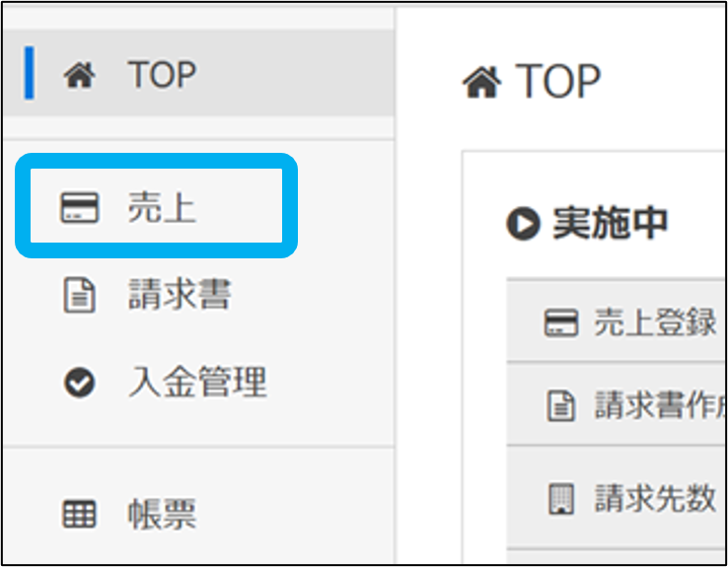Screen dimensions: 728x567
Task: Click the card icon in the 売上登録 row
Action: [x=560, y=322]
